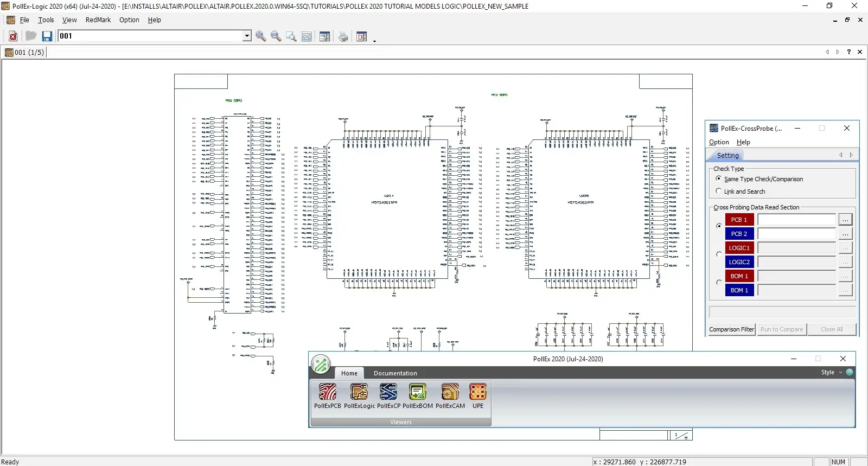The image size is (868, 466).
Task: Open the Option menu in PollEx-Logic
Action: click(129, 20)
